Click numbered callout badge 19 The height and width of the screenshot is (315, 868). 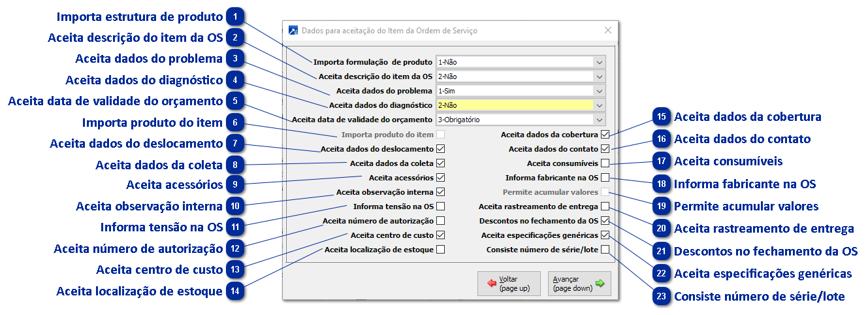662,207
